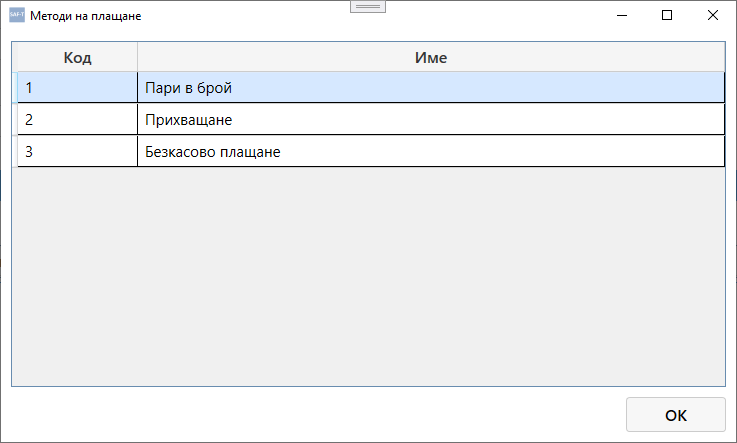Click the row header of row 2
The width and height of the screenshot is (737, 443).
pyautogui.click(x=15, y=119)
